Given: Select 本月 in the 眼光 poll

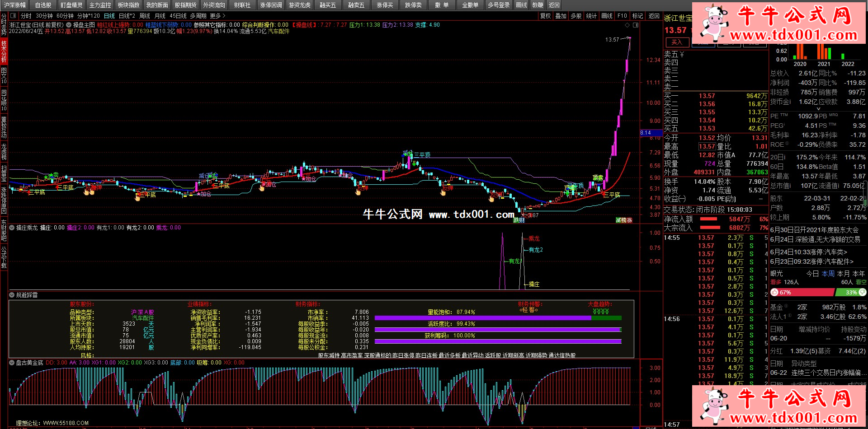Looking at the screenshot, I should point(844,274).
